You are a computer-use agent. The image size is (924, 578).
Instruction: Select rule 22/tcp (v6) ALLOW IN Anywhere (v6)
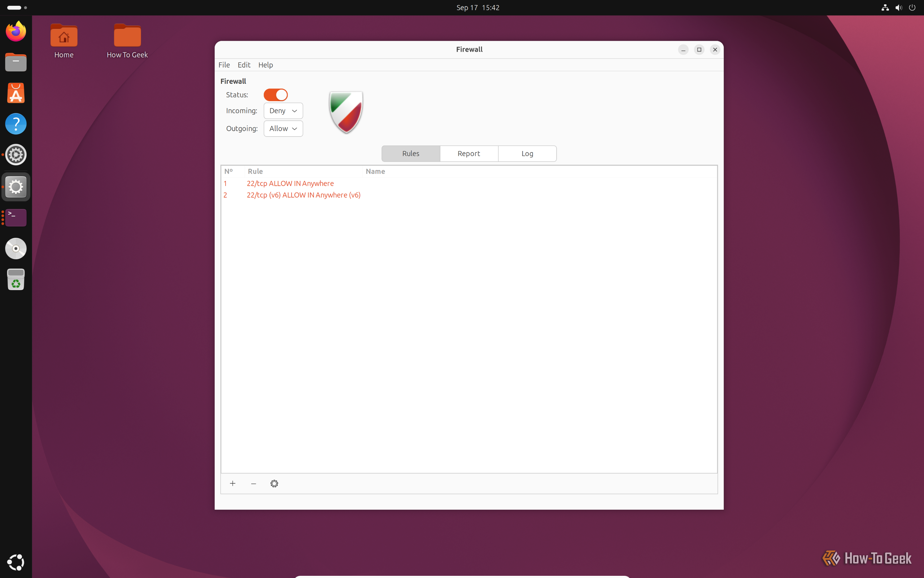coord(469,195)
